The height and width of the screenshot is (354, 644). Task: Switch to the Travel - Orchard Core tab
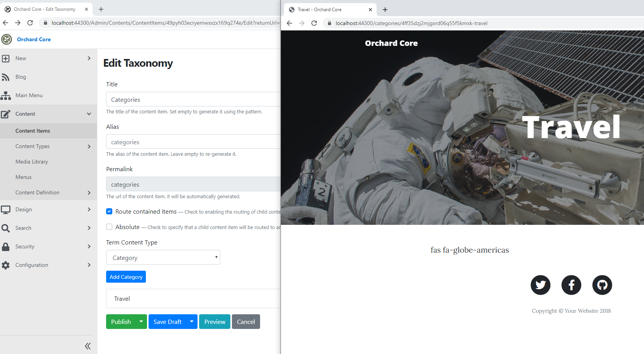330,10
